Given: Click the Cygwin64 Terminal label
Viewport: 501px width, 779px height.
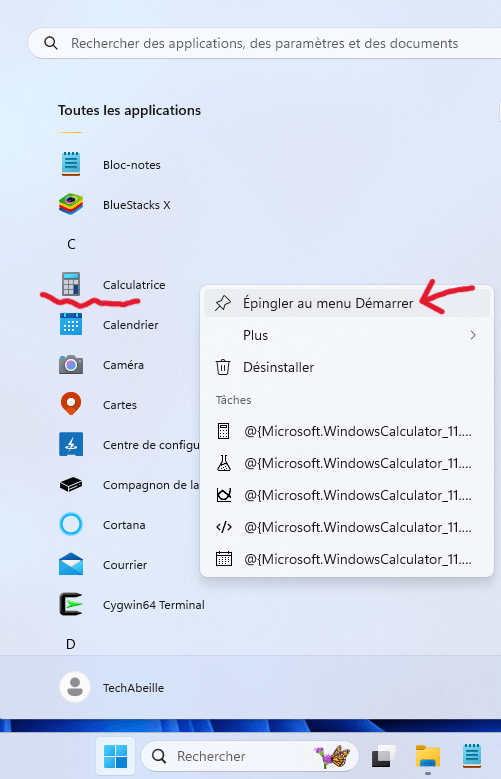Looking at the screenshot, I should coord(154,605).
